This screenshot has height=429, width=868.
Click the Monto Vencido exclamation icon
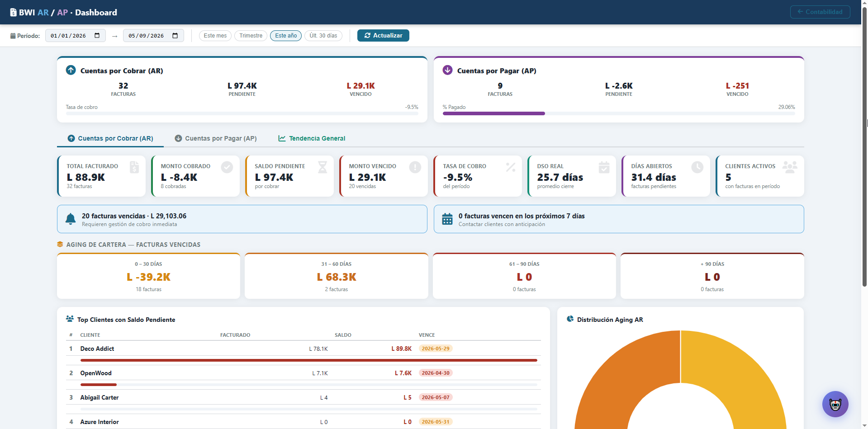[x=415, y=167]
